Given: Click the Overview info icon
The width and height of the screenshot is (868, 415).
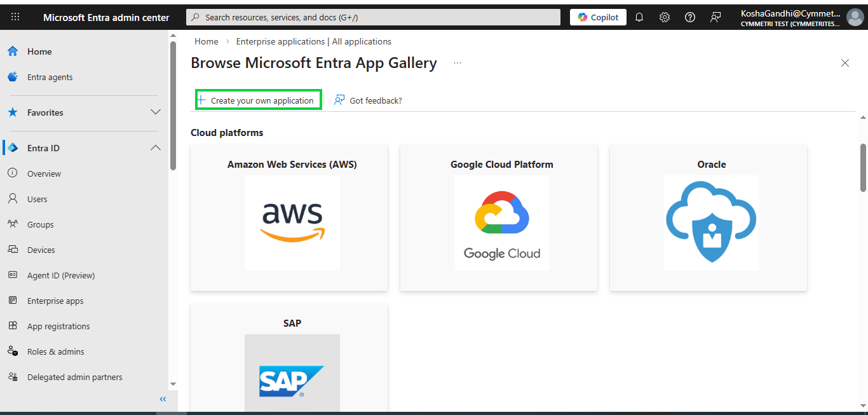Looking at the screenshot, I should 13,173.
